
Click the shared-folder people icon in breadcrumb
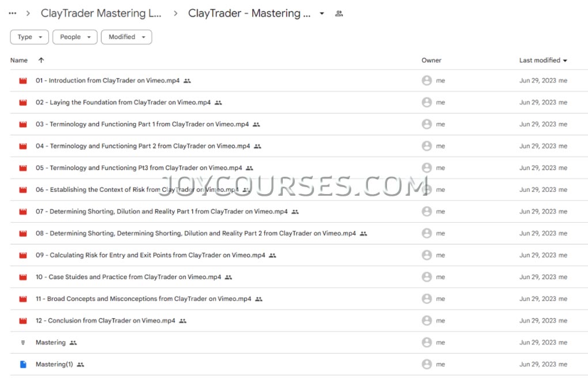339,13
